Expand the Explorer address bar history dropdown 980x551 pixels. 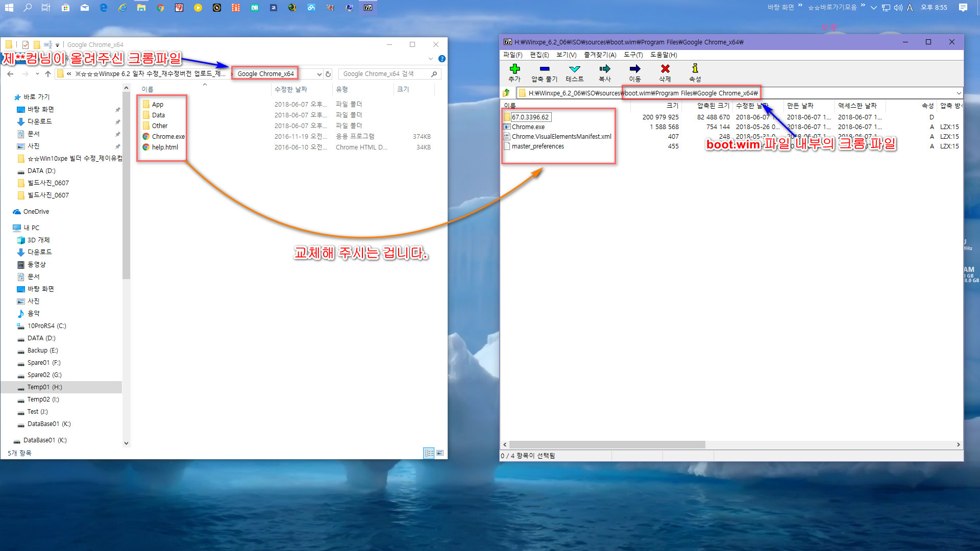point(320,74)
